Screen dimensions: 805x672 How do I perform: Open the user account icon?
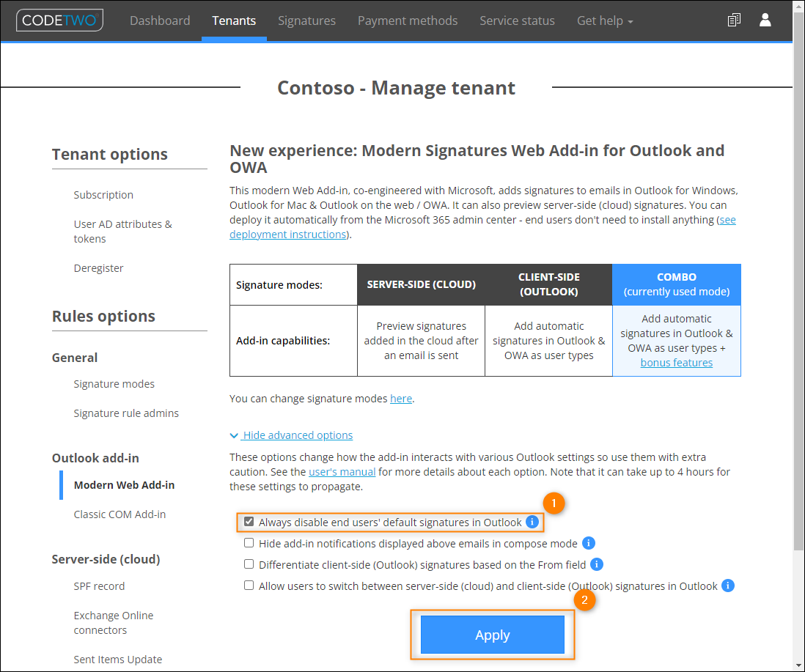(x=765, y=20)
